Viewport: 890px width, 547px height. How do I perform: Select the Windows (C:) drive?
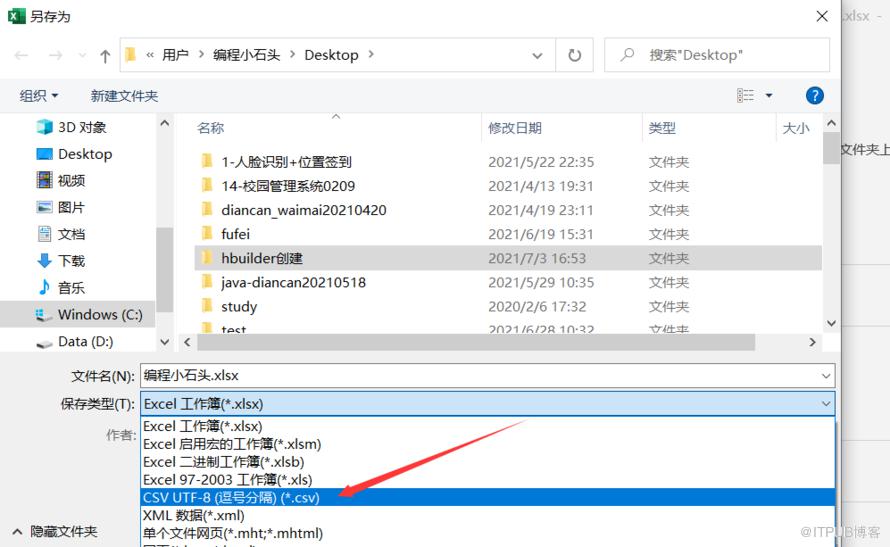coord(77,314)
